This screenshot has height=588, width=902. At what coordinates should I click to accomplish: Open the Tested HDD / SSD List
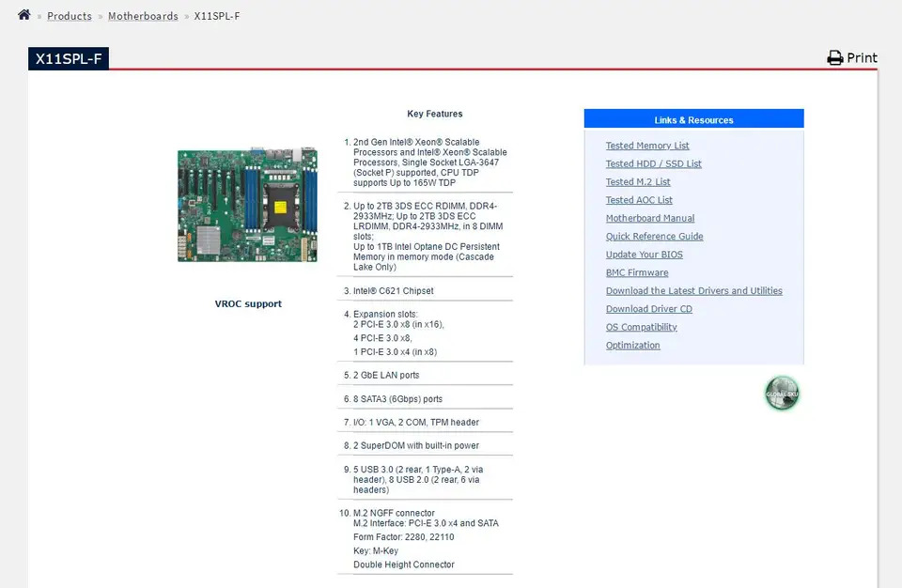click(654, 164)
